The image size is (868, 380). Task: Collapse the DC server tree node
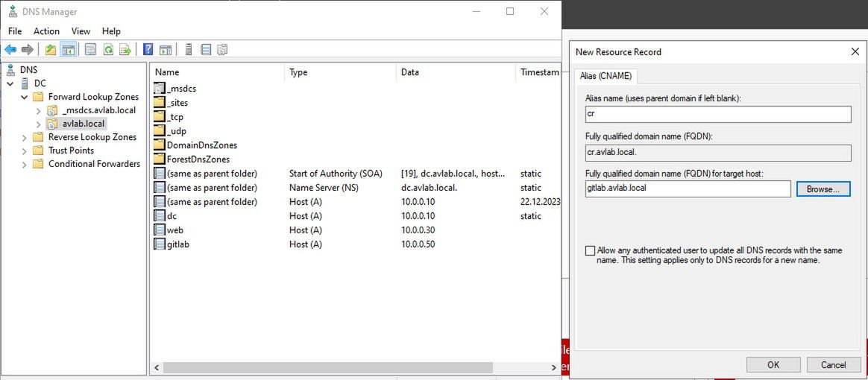[10, 83]
